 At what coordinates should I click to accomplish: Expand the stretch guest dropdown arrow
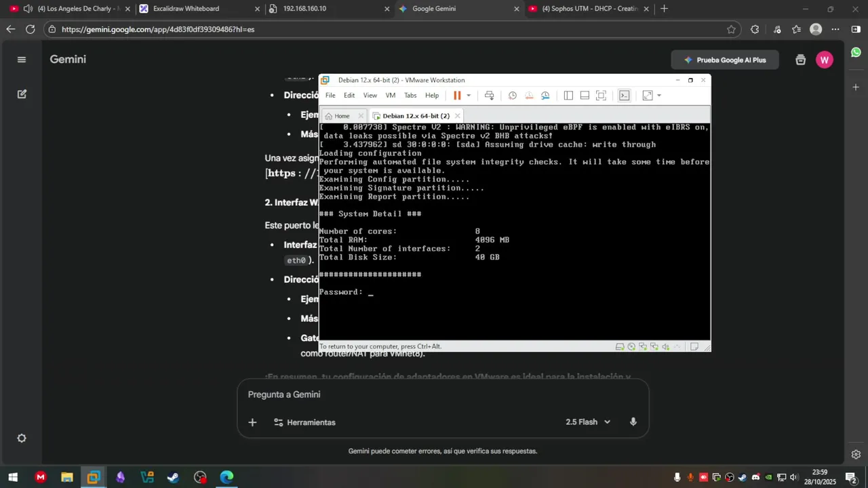tap(658, 96)
